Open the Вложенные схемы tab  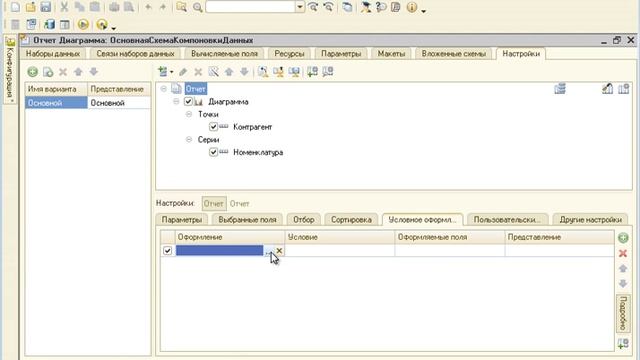pyautogui.click(x=453, y=54)
